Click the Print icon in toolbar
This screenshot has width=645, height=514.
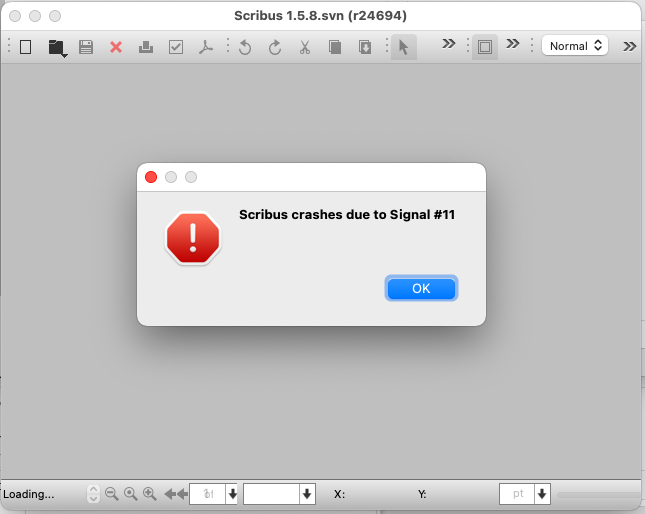[146, 47]
